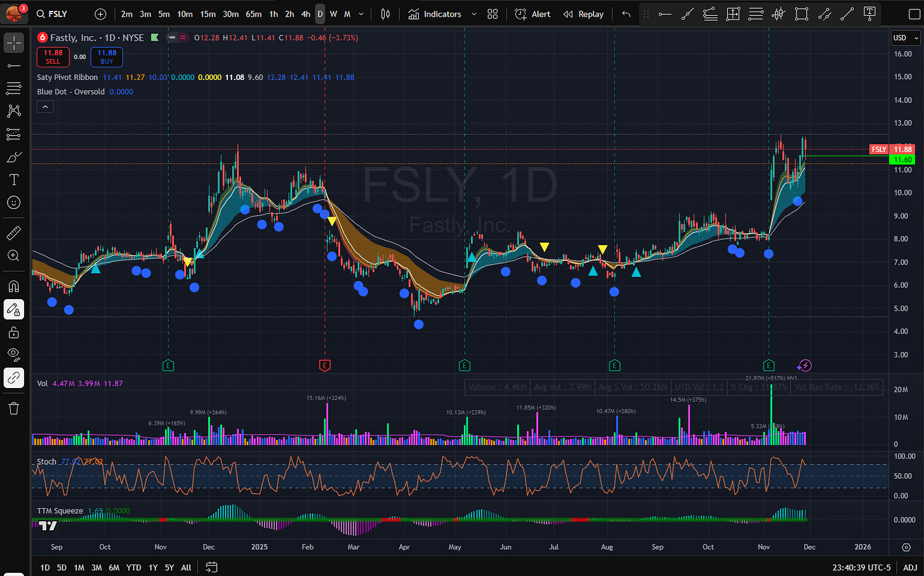Click the red earnings E marker

[x=325, y=365]
